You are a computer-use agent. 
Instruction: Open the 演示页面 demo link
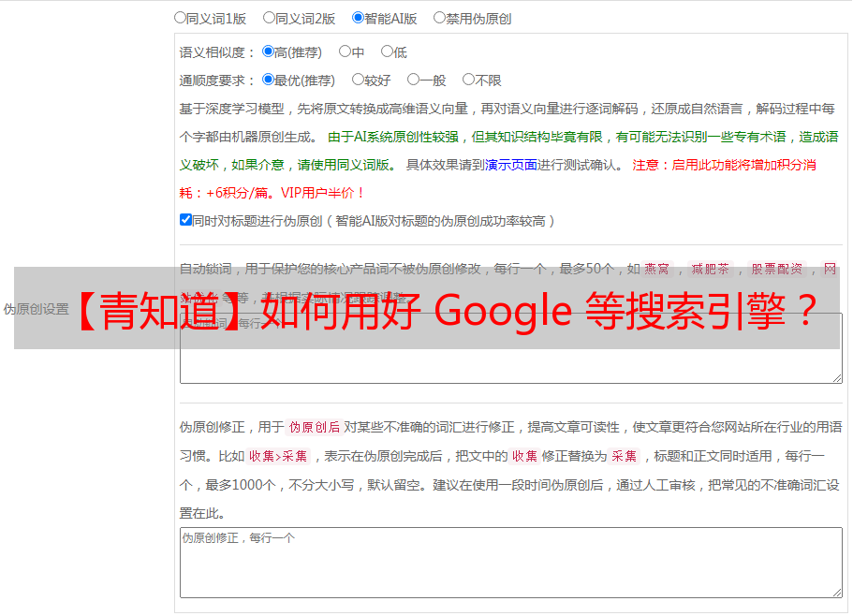click(x=510, y=165)
